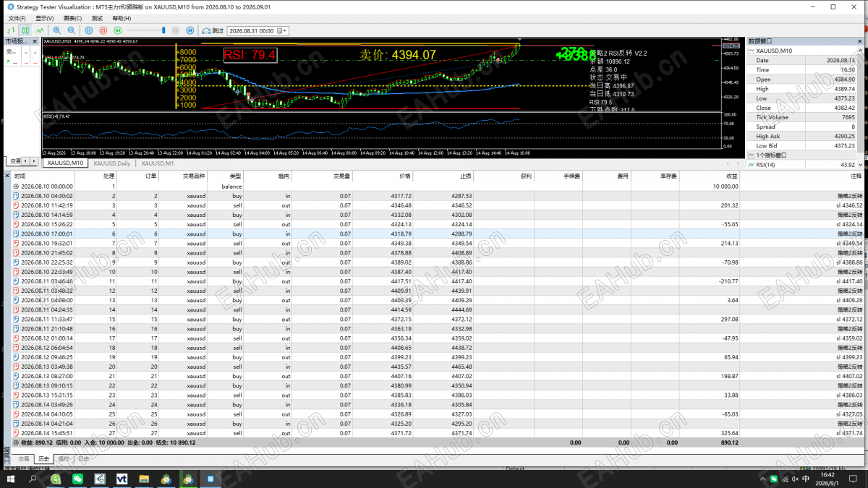Select the highlighted deal row 2026.08.10 17:00:01
The image size is (868, 488).
pyautogui.click(x=438, y=234)
